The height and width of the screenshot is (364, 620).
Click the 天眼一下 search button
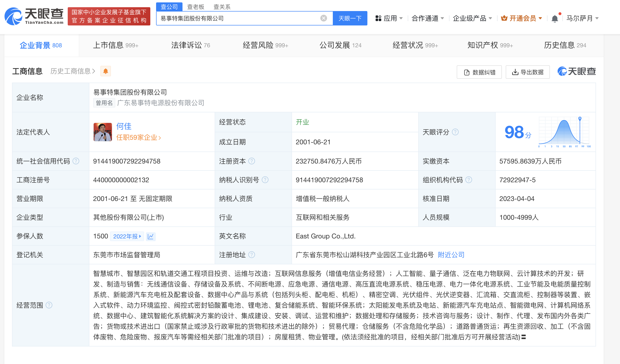(x=350, y=18)
